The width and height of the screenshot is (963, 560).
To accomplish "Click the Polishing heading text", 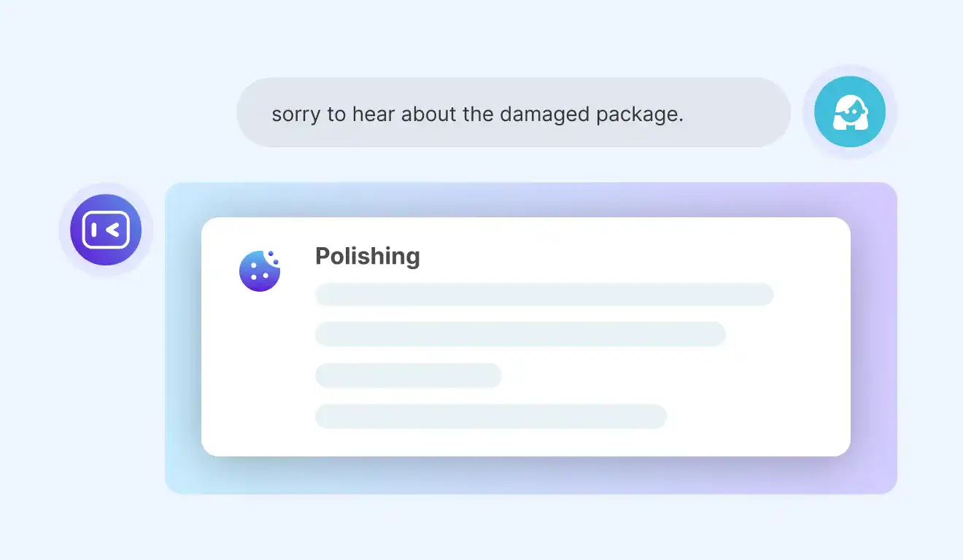I will point(368,256).
